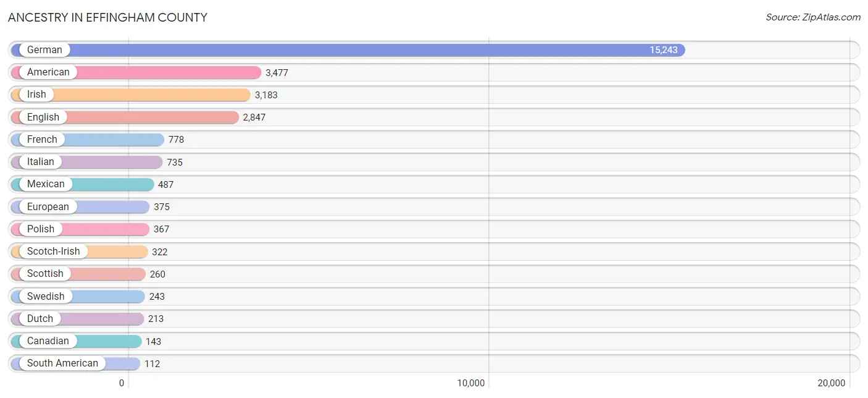
Task: Select the Canadian value 143
Action: tap(154, 342)
